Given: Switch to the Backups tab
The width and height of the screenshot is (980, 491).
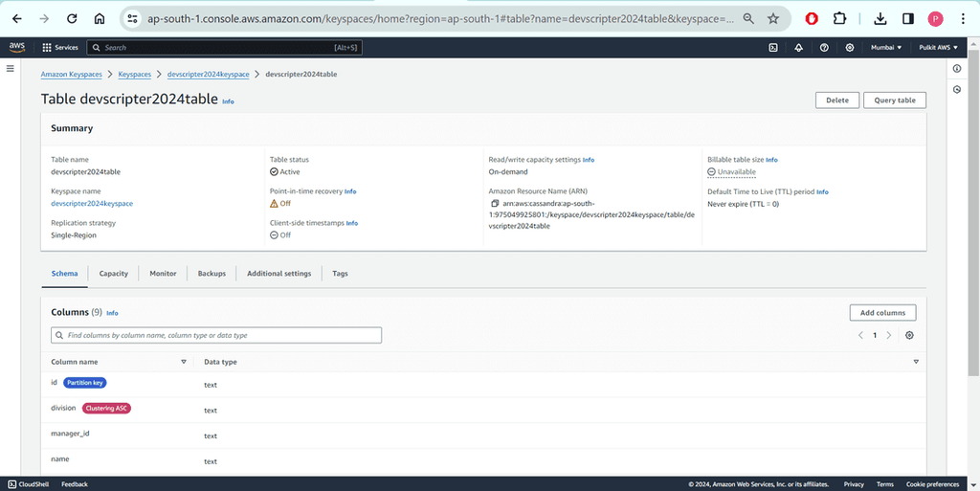Looking at the screenshot, I should coord(212,274).
